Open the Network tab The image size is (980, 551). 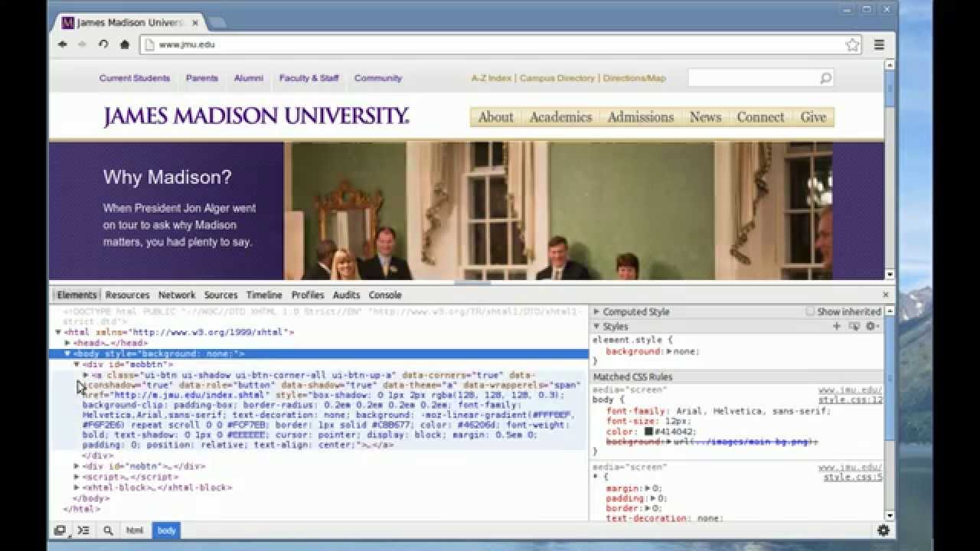click(x=177, y=295)
